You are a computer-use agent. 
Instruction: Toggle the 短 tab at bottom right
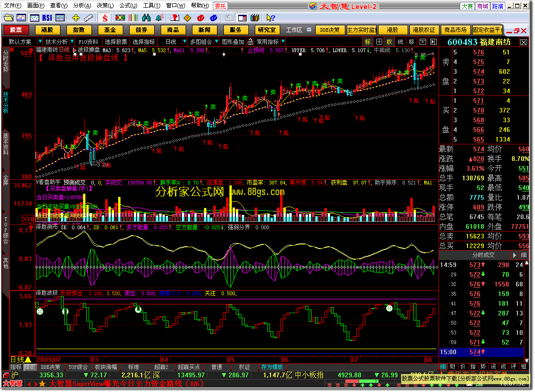524,367
